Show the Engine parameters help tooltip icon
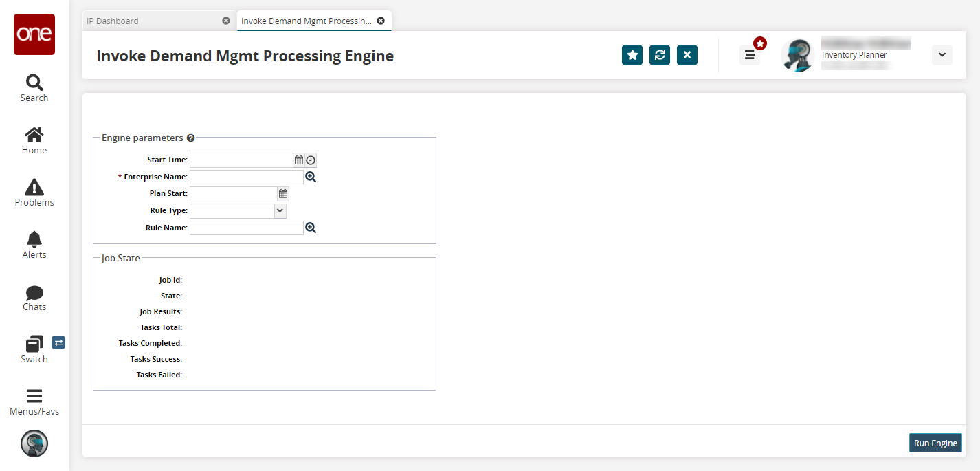This screenshot has width=980, height=471. (190, 138)
